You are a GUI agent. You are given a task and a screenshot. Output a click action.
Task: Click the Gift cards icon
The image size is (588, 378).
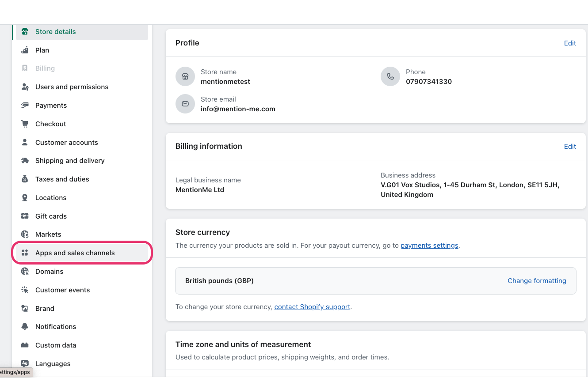(25, 216)
